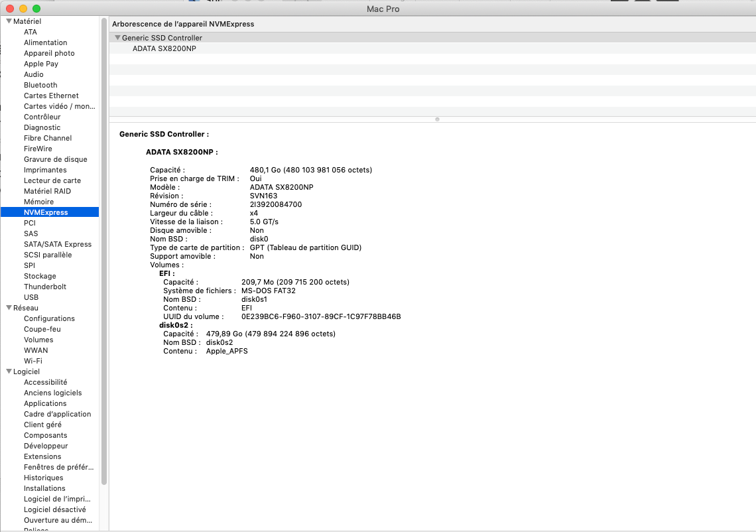Open SATA/SATA Express section
Viewport: 756px width, 532px height.
click(x=58, y=244)
